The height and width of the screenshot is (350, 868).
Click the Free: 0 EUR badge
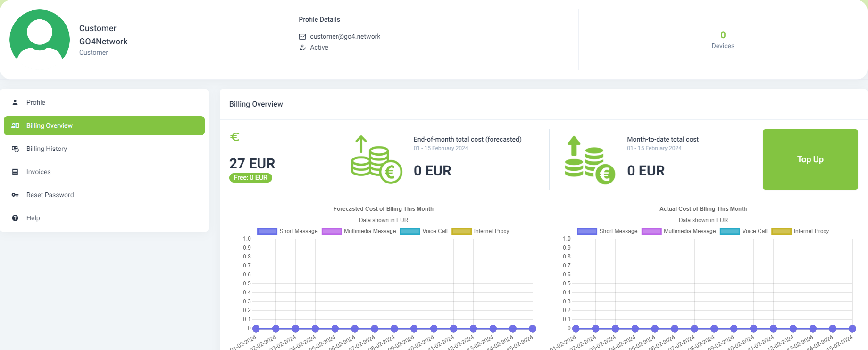(x=250, y=178)
